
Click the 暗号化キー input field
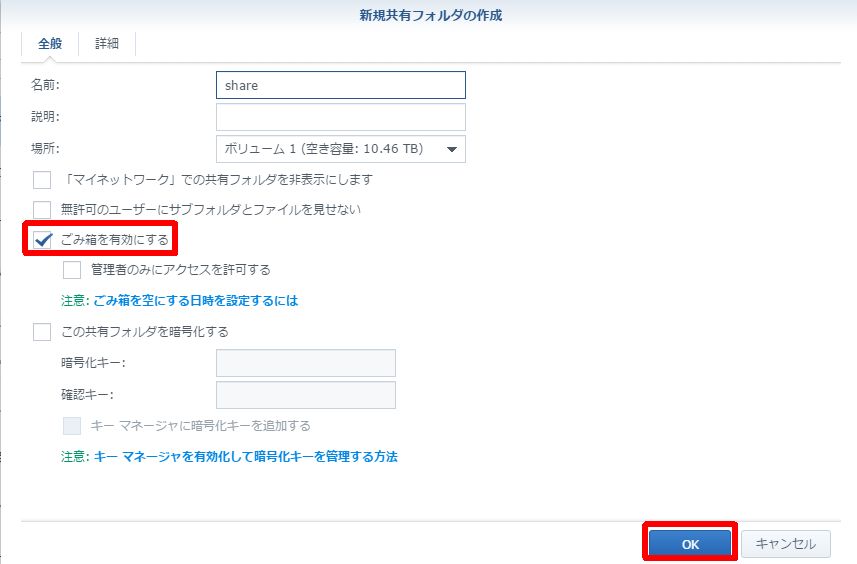(306, 363)
